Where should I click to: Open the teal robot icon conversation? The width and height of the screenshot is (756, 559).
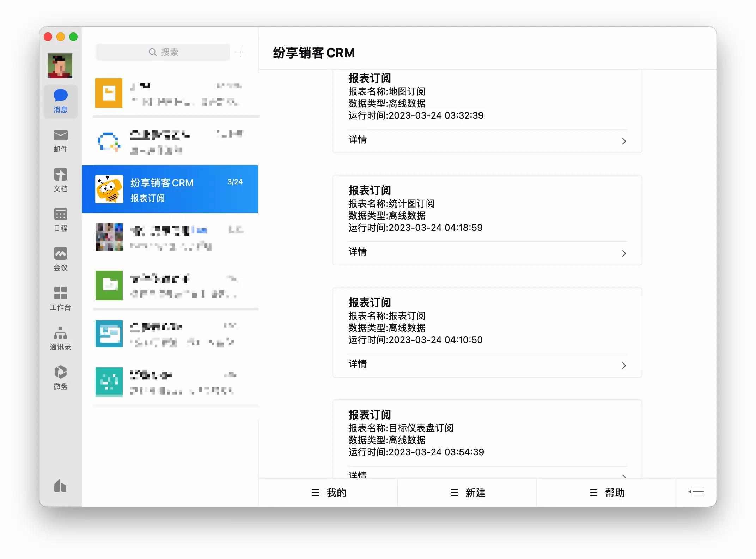pyautogui.click(x=170, y=382)
